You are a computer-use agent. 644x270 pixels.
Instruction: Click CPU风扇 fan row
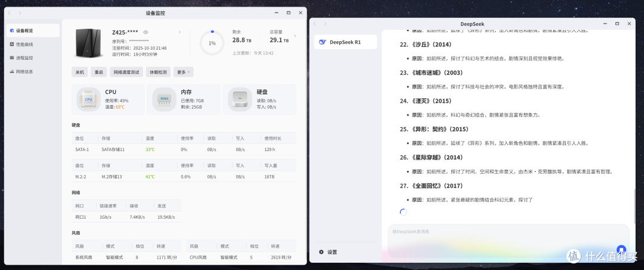pyautogui.click(x=241, y=257)
